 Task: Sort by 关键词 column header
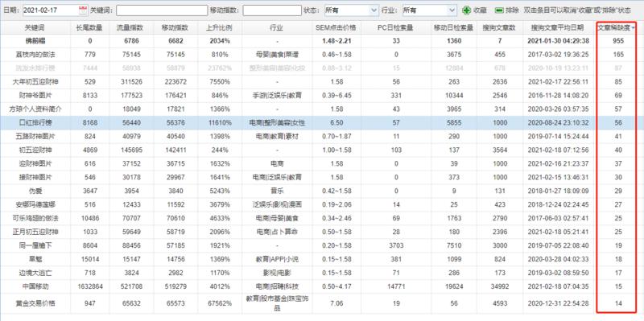click(35, 28)
